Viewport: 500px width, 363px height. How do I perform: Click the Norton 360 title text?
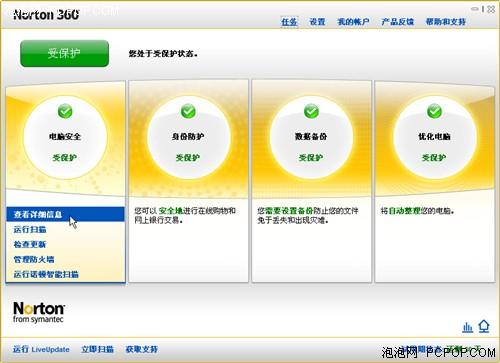tap(46, 15)
